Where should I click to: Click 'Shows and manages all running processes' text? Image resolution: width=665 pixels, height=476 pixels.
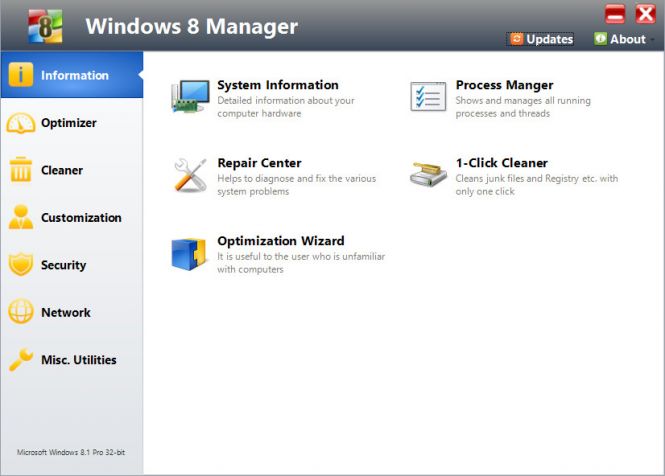point(523,107)
